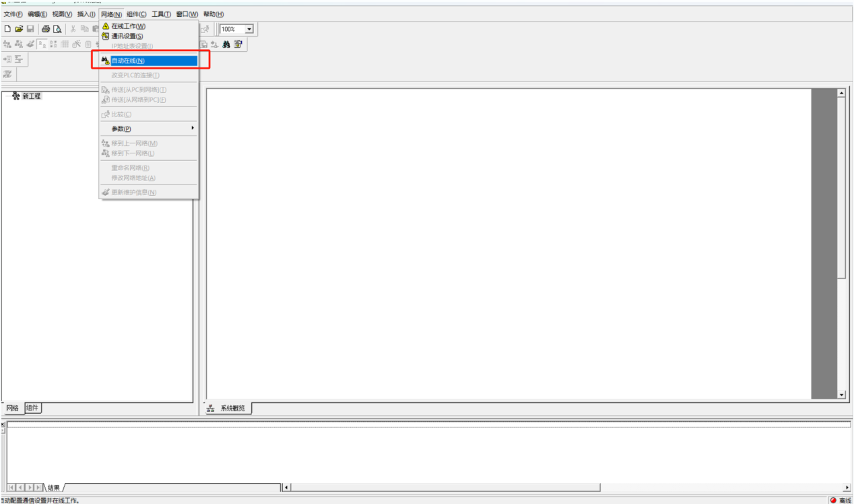Switch to small-icons view toolbar button
This screenshot has height=504, width=854.
click(x=53, y=44)
